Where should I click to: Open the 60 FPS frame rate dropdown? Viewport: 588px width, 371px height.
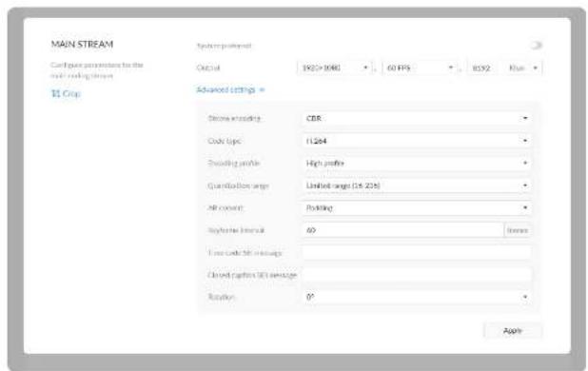420,68
